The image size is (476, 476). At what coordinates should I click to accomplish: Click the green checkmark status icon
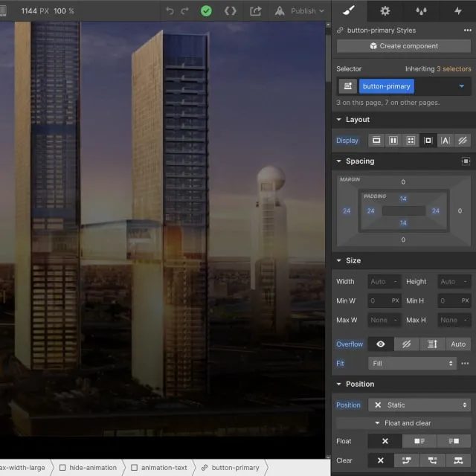click(x=206, y=11)
